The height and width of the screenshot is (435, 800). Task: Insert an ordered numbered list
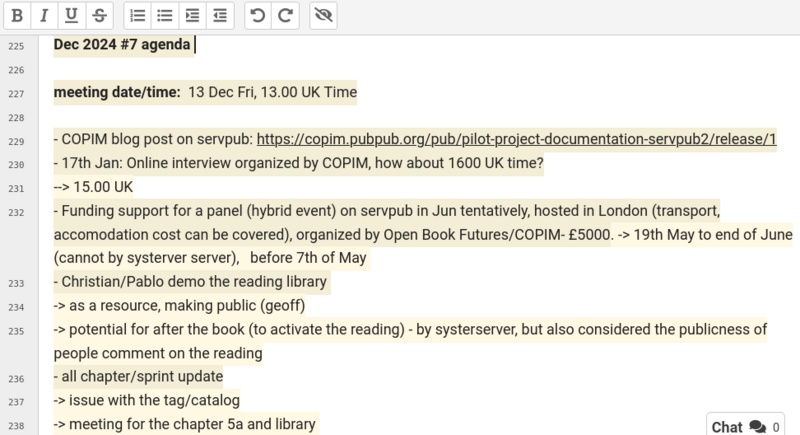[x=138, y=15]
